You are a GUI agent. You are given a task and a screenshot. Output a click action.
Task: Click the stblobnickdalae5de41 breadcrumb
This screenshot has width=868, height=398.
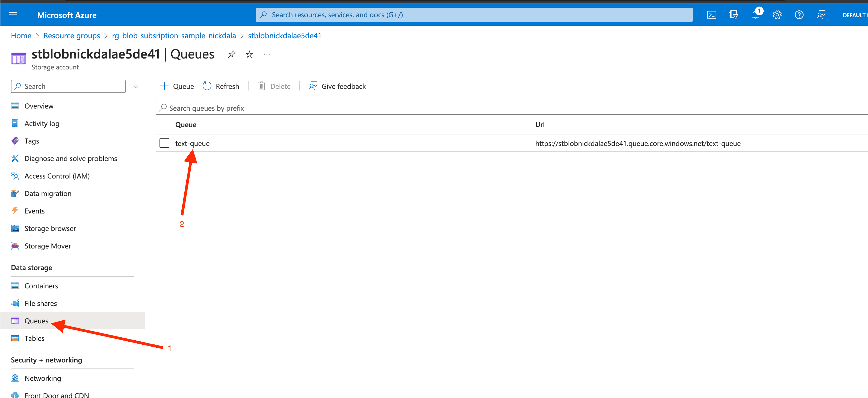point(284,36)
